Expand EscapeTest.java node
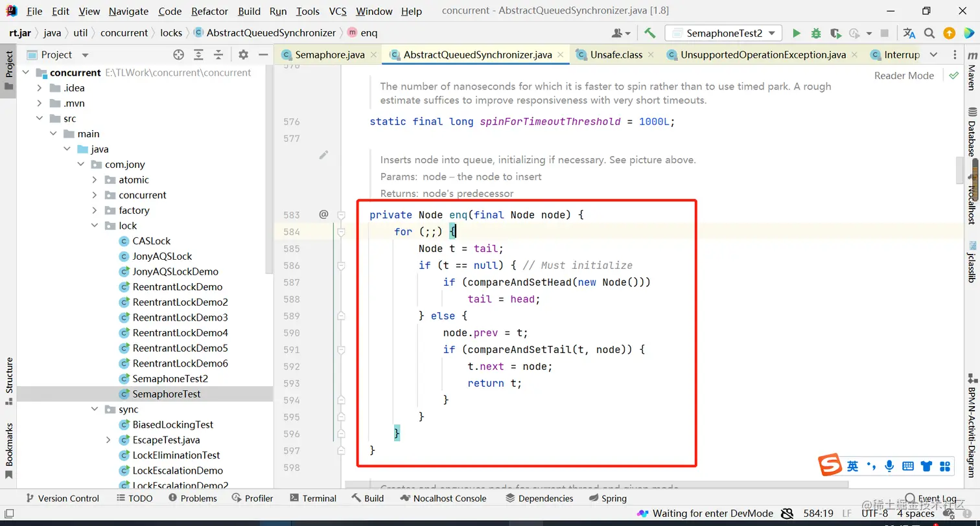This screenshot has width=980, height=526. point(108,440)
